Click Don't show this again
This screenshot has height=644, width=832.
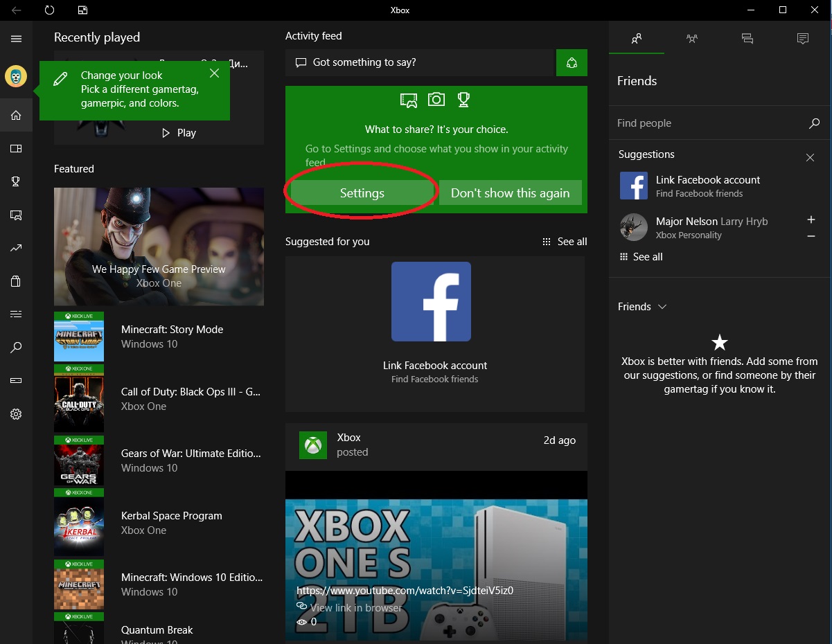511,193
